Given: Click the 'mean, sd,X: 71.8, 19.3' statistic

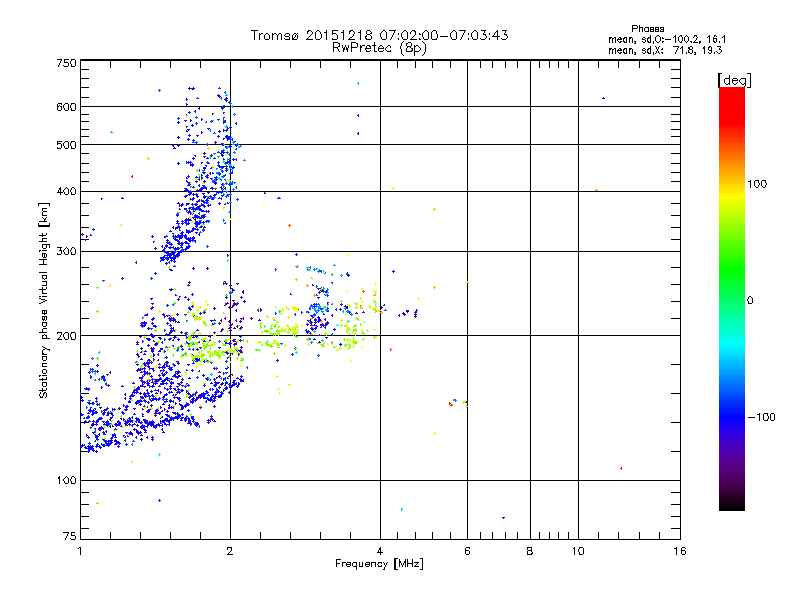Looking at the screenshot, I should pyautogui.click(x=665, y=50).
